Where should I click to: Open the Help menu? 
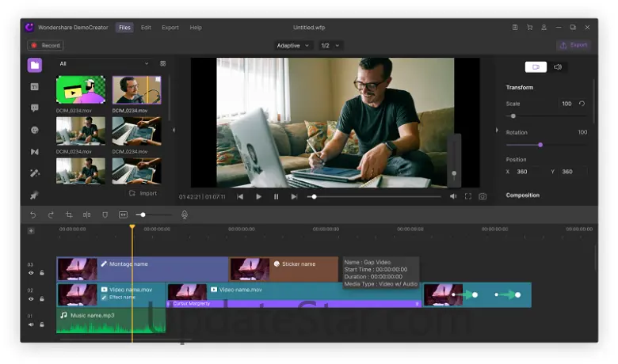pos(196,28)
